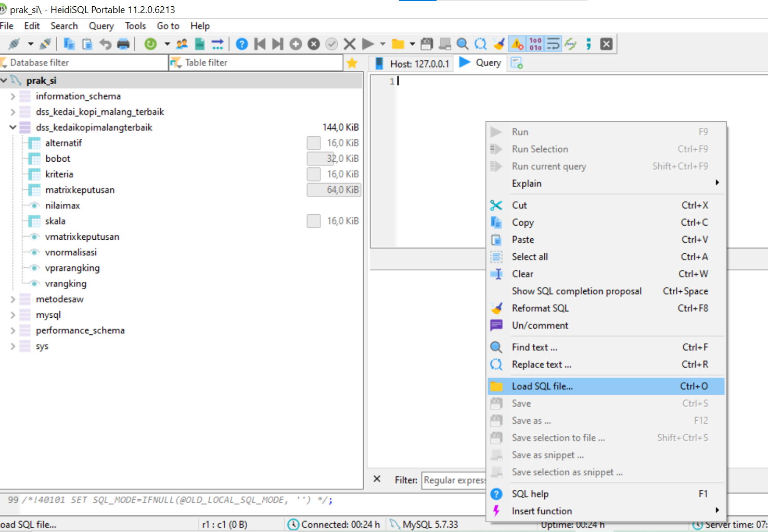This screenshot has width=768, height=532.
Task: Select the vrangking view
Action: [x=66, y=283]
